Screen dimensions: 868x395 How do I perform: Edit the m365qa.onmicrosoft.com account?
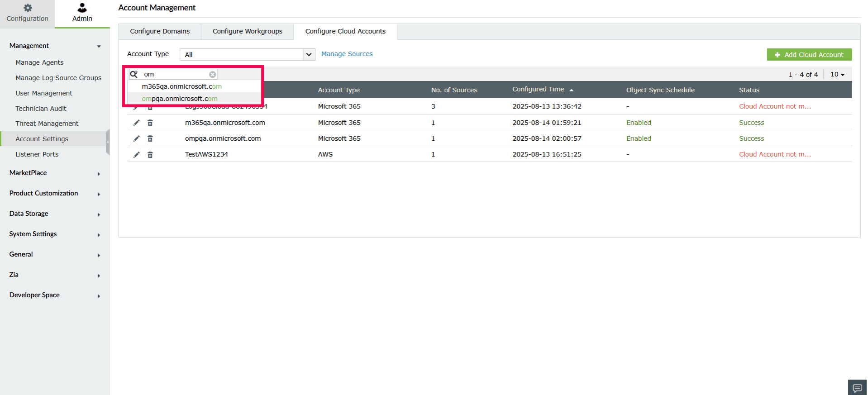pyautogui.click(x=136, y=123)
